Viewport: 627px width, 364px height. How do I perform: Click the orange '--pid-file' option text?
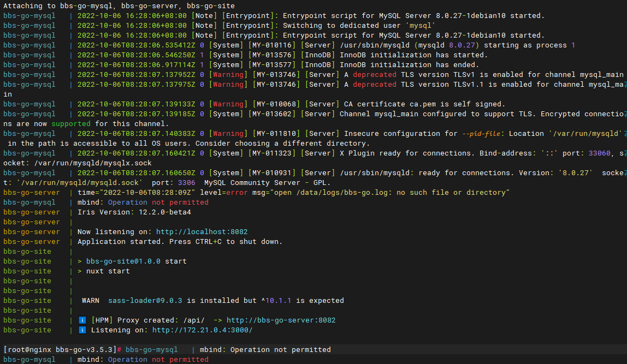[482, 134]
